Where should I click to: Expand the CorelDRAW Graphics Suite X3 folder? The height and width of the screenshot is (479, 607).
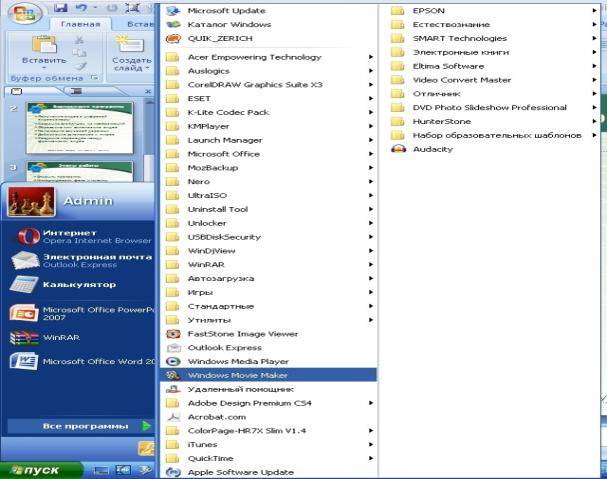pos(268,84)
